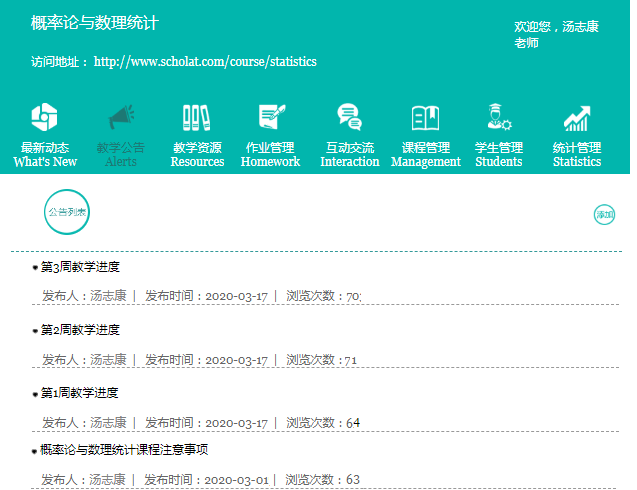Click the 公告列表 circular button

(67, 212)
